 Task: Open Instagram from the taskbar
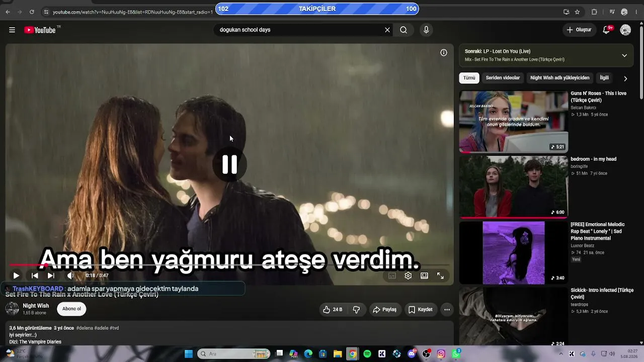pyautogui.click(x=441, y=354)
